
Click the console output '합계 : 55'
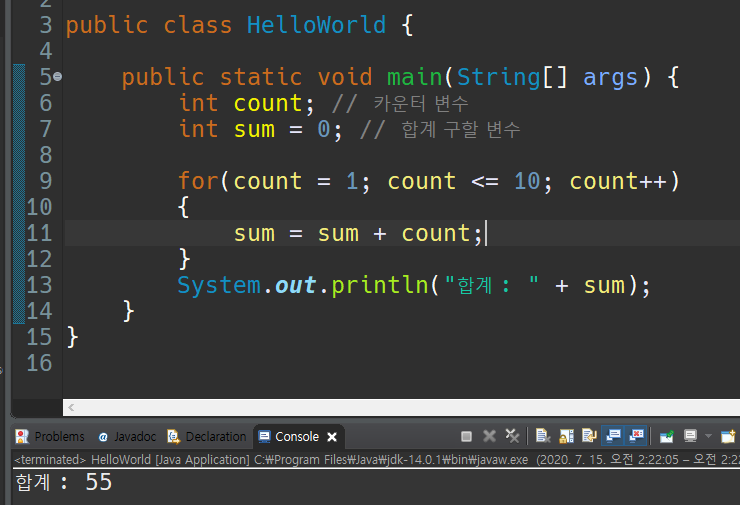click(x=64, y=482)
